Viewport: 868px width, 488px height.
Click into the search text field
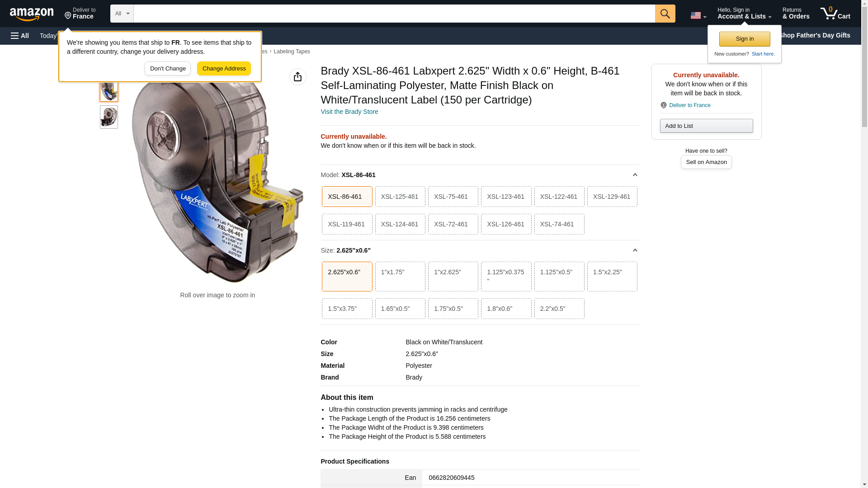393,14
